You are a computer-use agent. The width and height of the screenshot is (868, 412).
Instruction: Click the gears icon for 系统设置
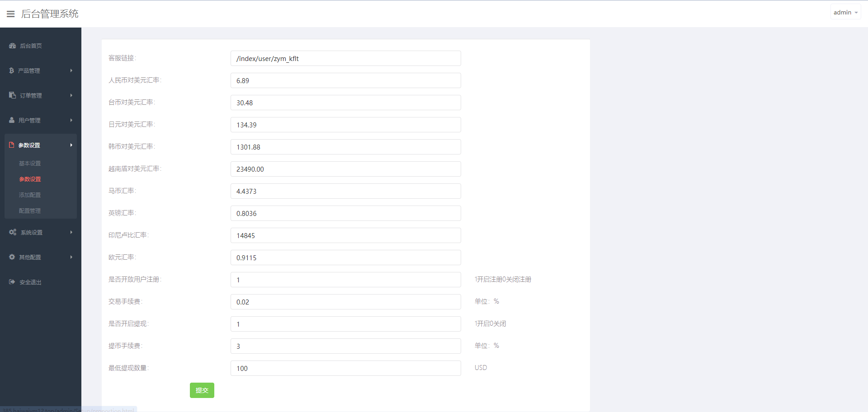13,232
